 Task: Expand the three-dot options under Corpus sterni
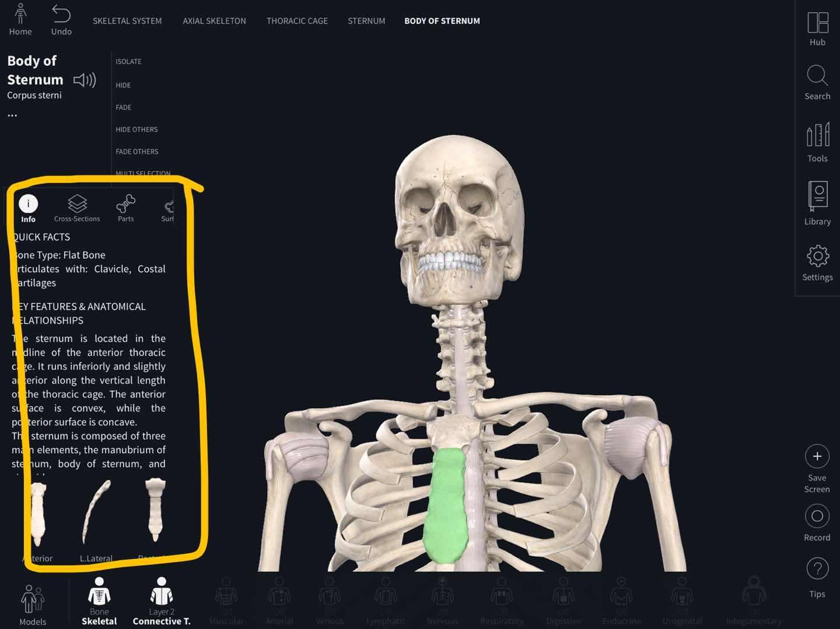(12, 115)
